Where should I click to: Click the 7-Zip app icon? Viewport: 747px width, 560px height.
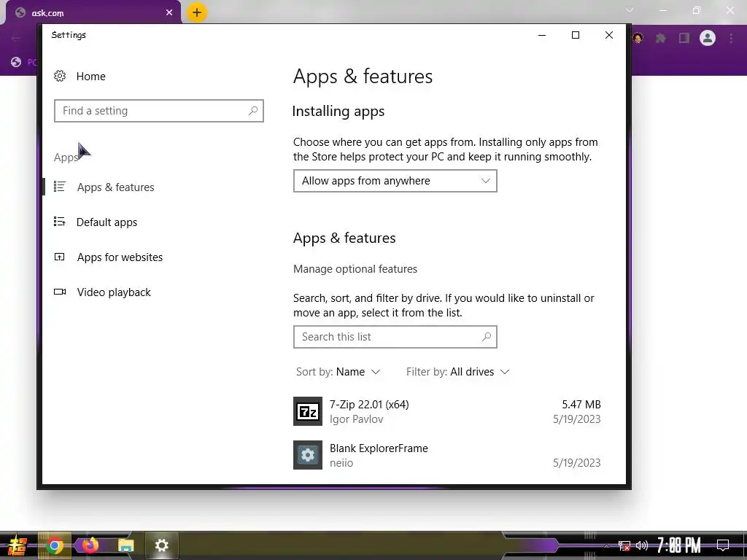pos(308,411)
